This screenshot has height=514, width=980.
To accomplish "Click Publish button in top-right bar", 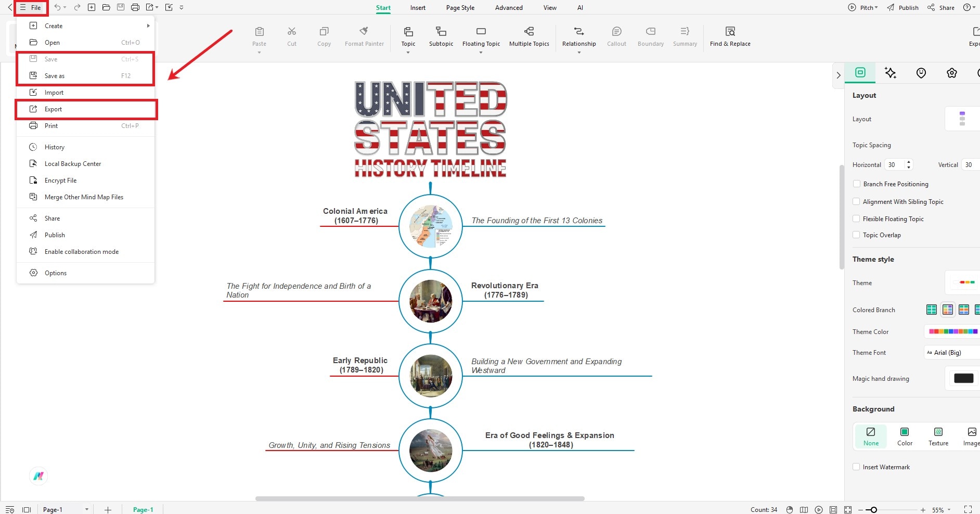I will (903, 7).
